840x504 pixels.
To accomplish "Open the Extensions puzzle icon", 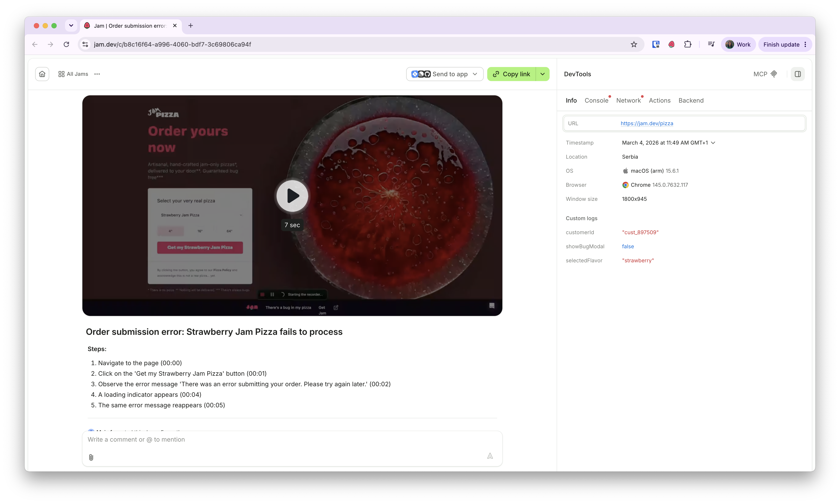I will [x=688, y=45].
